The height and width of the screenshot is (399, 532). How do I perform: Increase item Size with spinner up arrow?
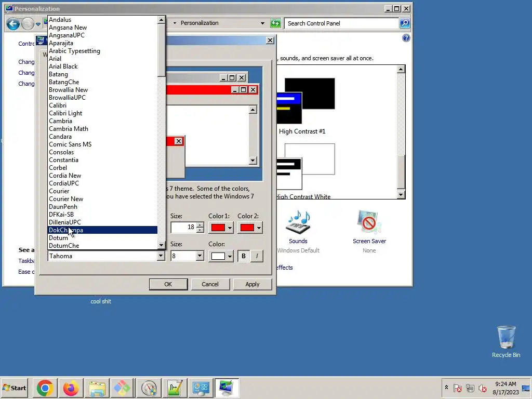[200, 224]
